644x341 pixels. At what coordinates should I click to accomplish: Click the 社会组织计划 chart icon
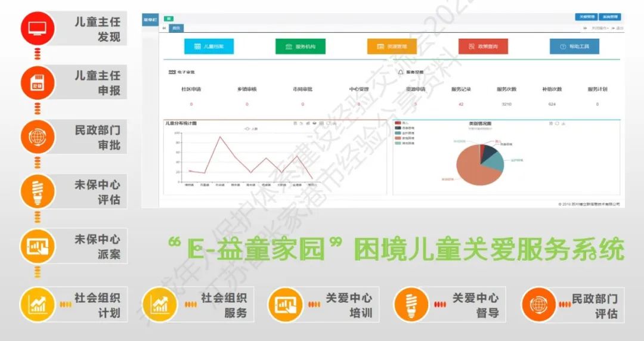38,304
